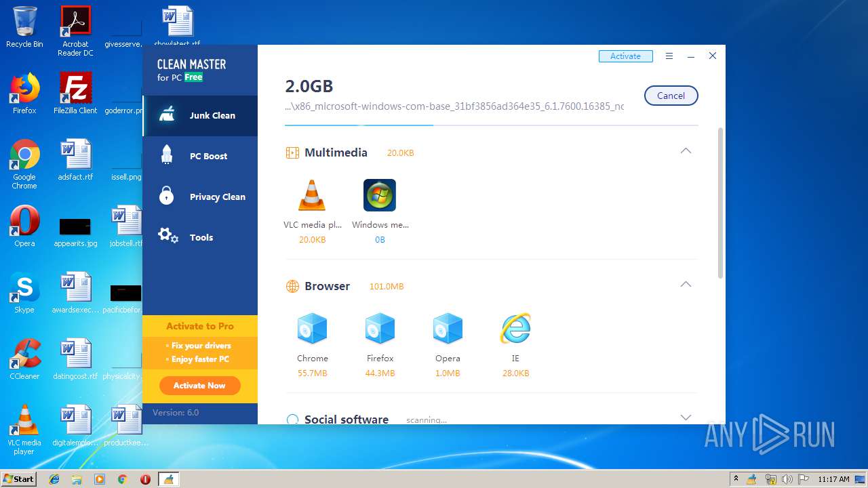This screenshot has height=488, width=868.
Task: Open the Clean Master hamburger menu
Action: 669,56
